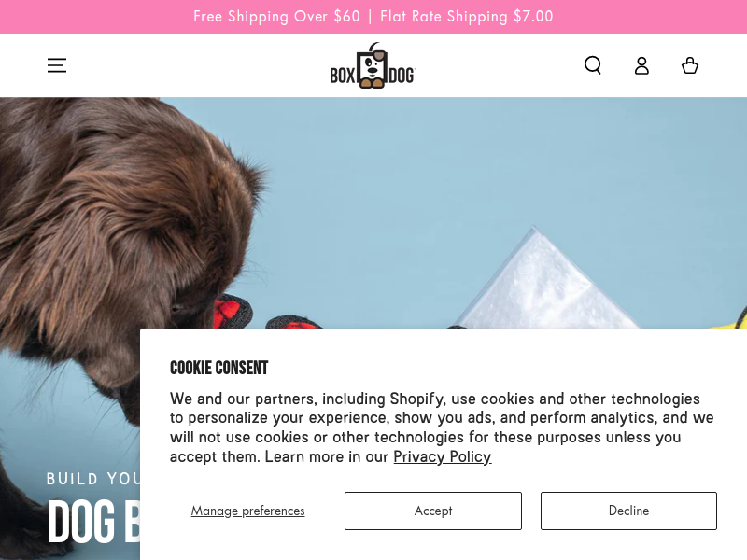747x560 pixels.
Task: Click the Flat Rate Shipping $7.00 text
Action: 466,17
